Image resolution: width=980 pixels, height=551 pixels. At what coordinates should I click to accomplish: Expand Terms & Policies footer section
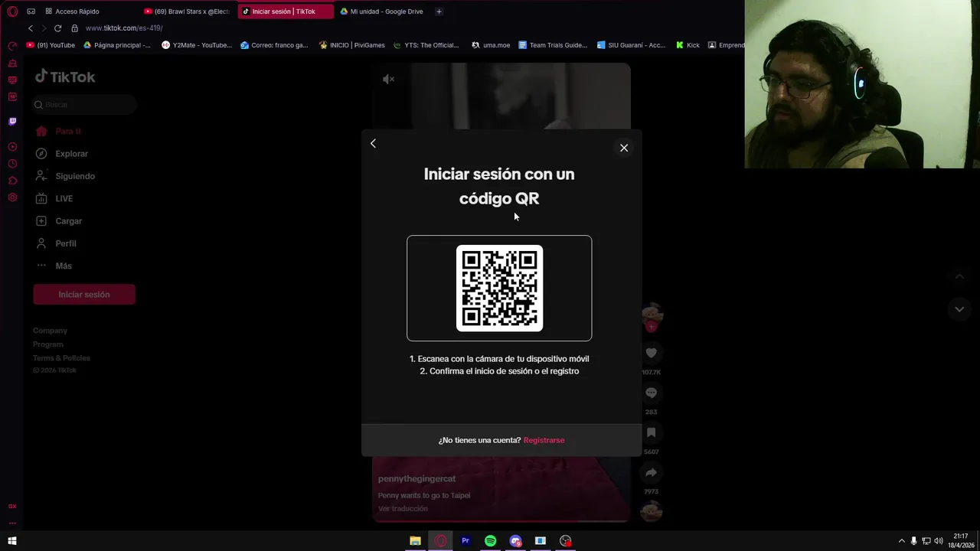coord(61,358)
